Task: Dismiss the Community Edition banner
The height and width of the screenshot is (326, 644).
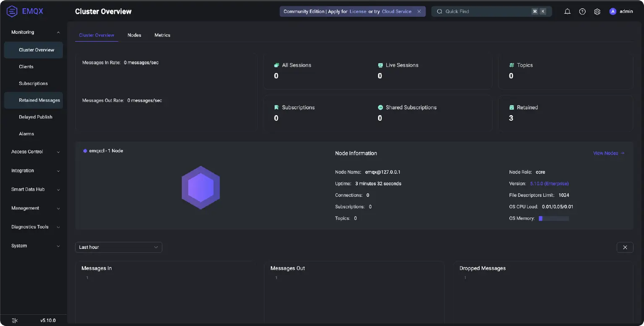Action: [419, 12]
